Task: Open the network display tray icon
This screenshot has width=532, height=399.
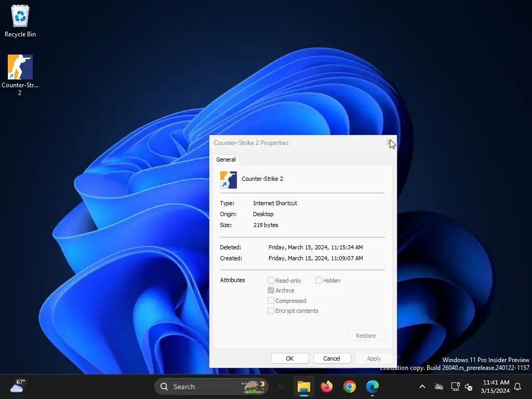Action: [455, 387]
